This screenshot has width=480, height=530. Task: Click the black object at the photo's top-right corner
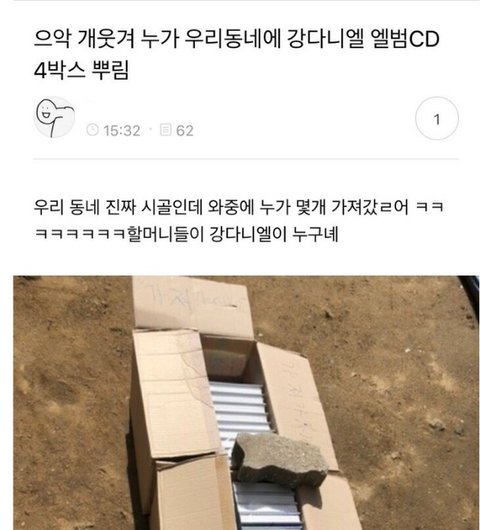coord(469,293)
